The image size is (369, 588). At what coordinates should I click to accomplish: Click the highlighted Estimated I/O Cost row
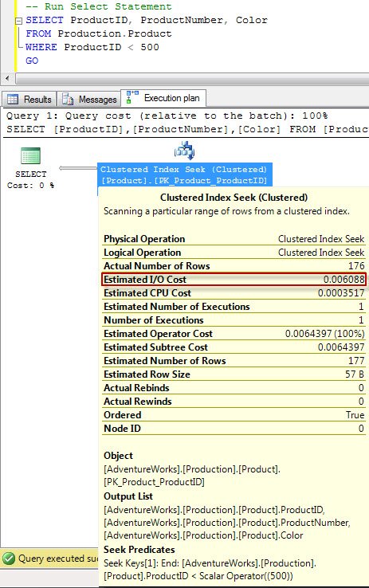pyautogui.click(x=234, y=280)
